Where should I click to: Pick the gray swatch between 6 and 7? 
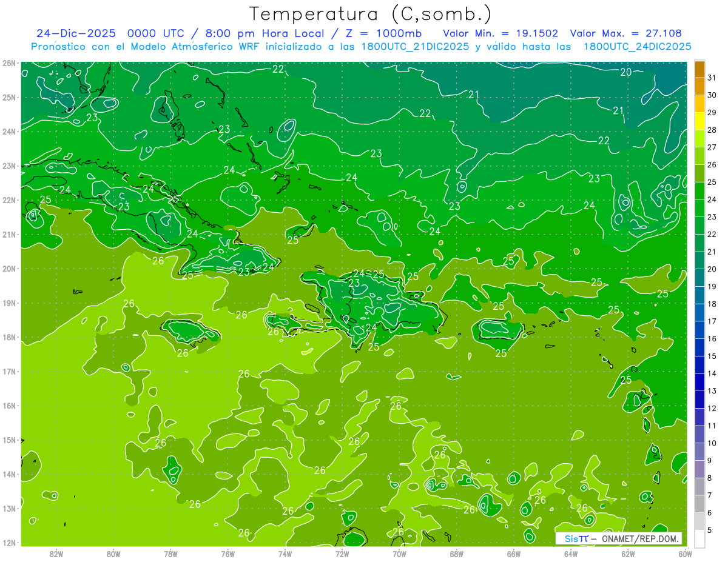point(699,504)
